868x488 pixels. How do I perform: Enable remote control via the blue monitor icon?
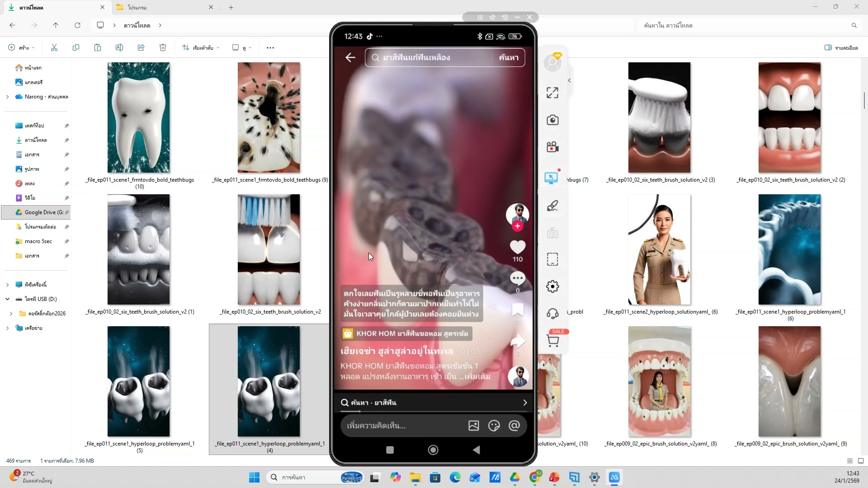pyautogui.click(x=552, y=178)
